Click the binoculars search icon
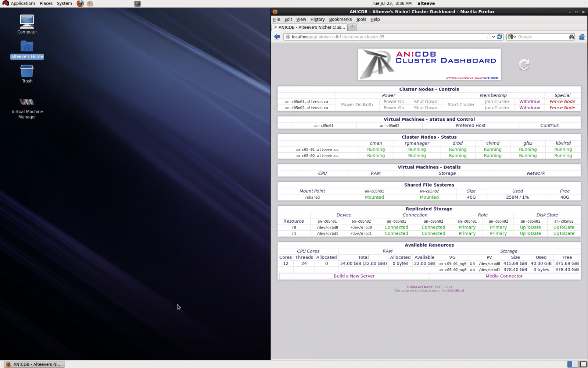The image size is (588, 368). pos(571,37)
